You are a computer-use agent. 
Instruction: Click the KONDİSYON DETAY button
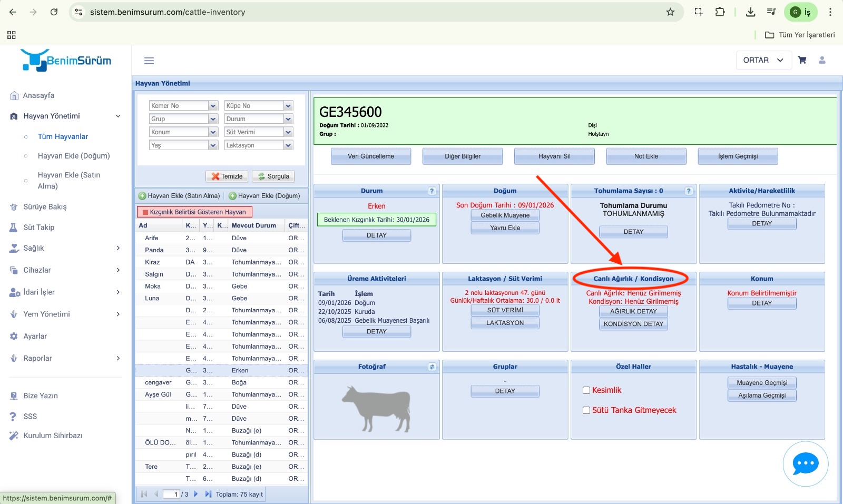(x=633, y=324)
